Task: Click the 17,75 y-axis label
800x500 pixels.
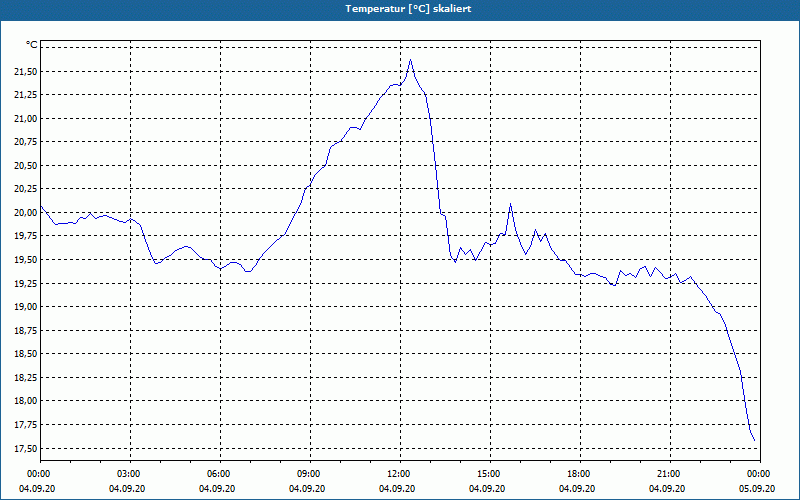Action: 26,424
